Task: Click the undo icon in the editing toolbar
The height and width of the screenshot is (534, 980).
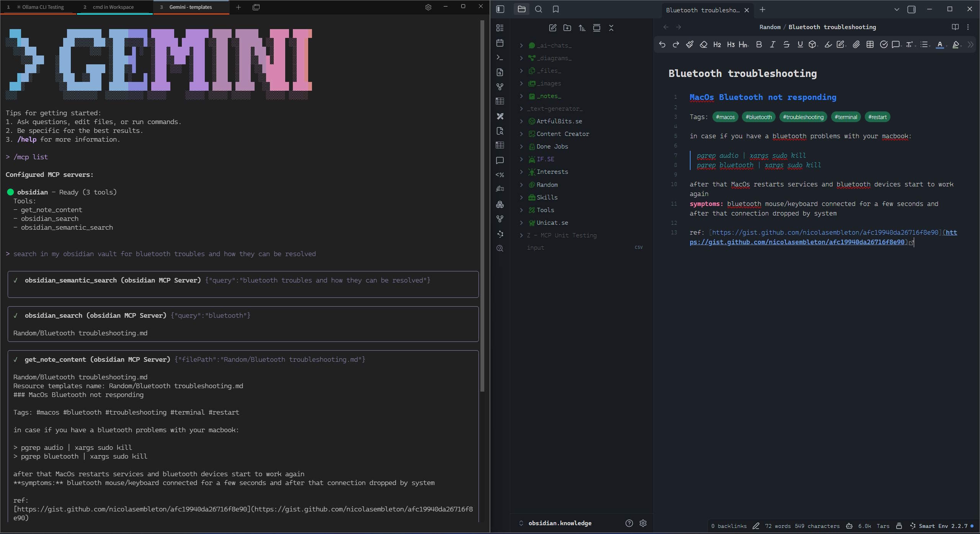Action: point(662,44)
